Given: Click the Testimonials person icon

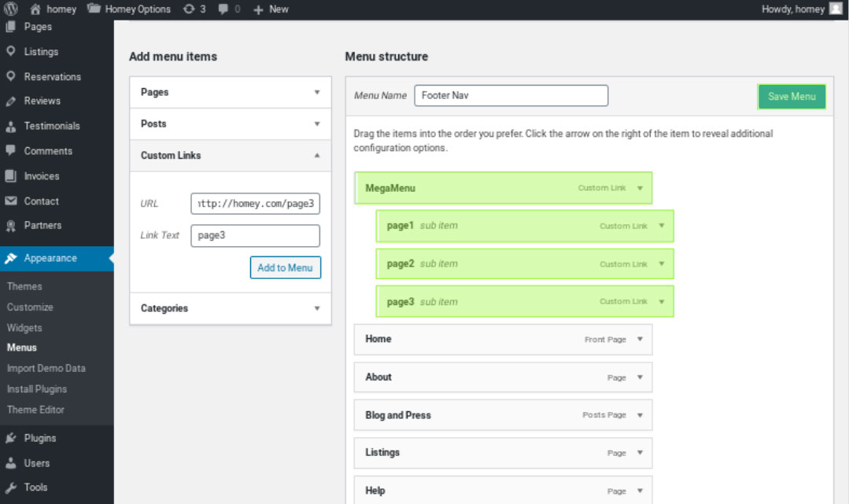Looking at the screenshot, I should (11, 126).
